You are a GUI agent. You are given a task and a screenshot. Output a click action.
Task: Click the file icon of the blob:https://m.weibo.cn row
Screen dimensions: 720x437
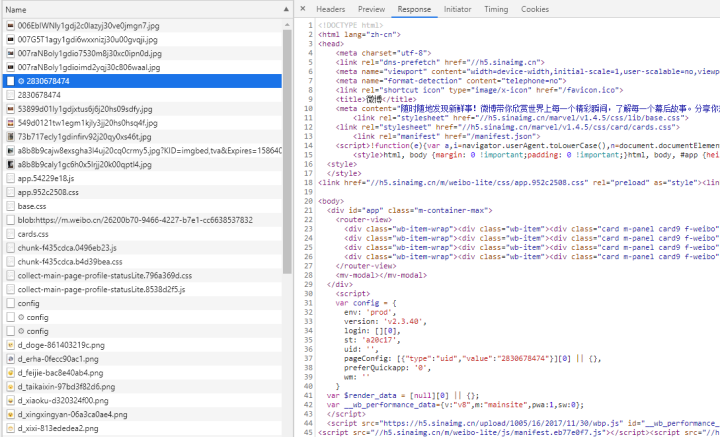point(11,220)
